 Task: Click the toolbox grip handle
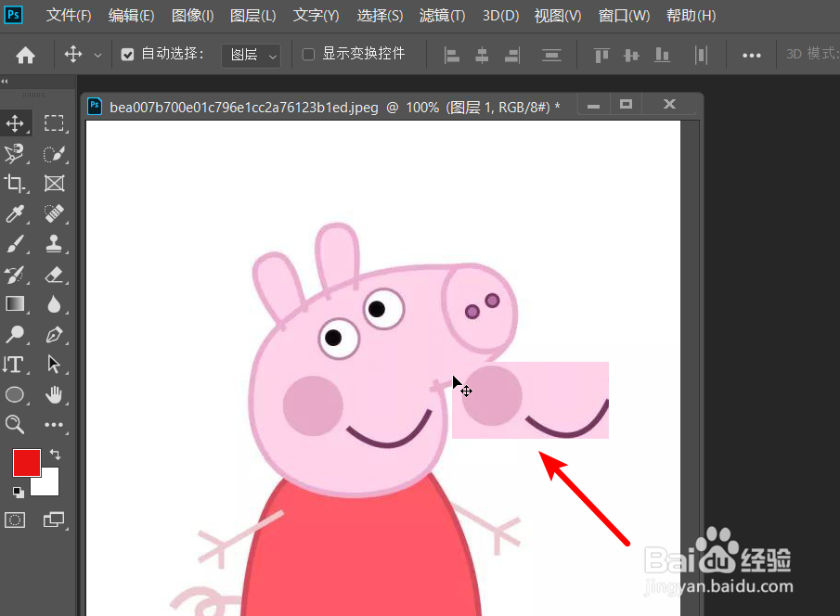point(33,95)
